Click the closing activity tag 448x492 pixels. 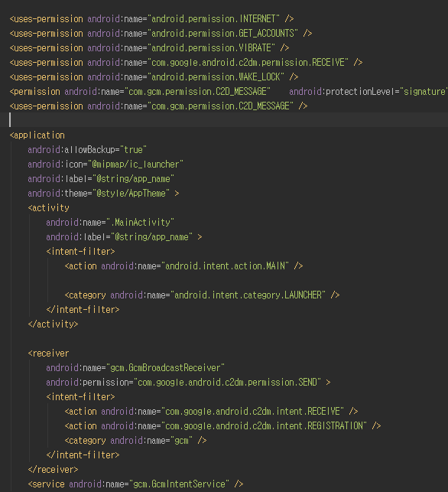pos(53,324)
